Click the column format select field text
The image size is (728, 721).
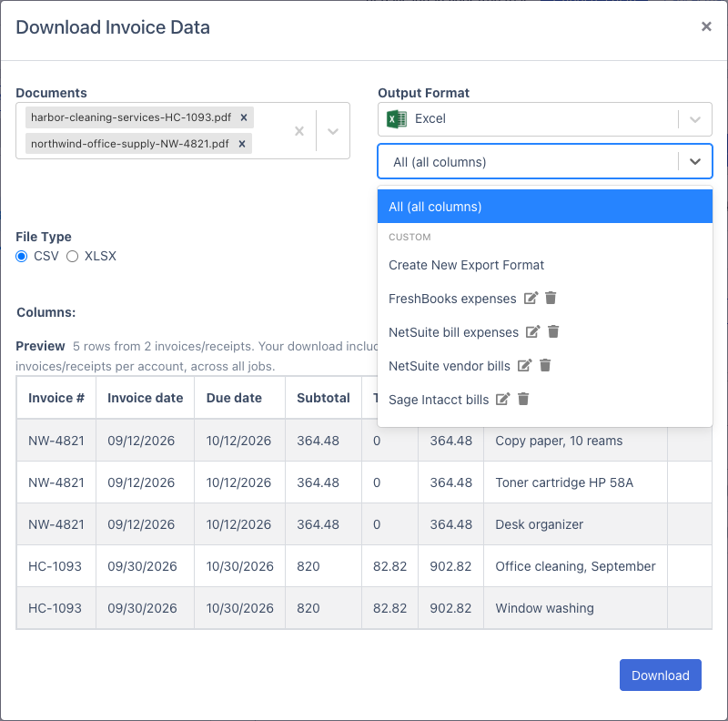pyautogui.click(x=440, y=162)
